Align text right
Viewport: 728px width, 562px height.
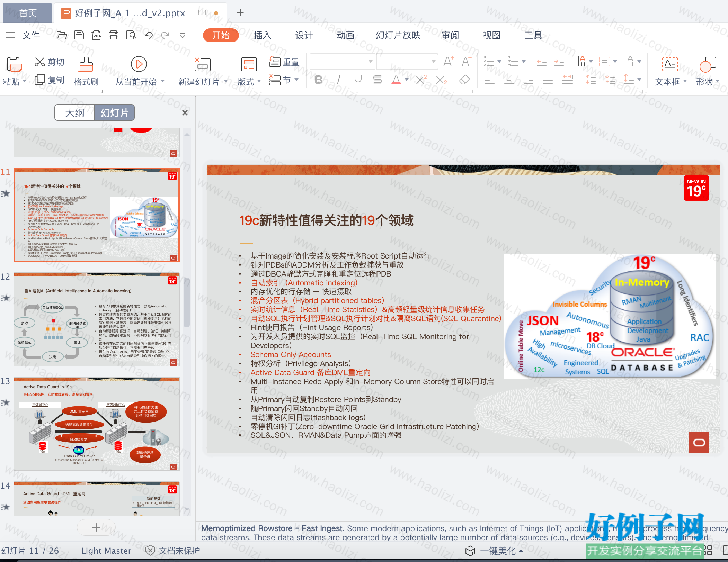point(528,80)
